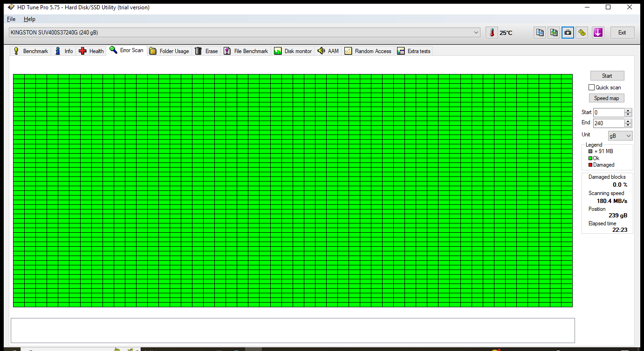Click the "0.0 %" damaged blocks value

620,185
